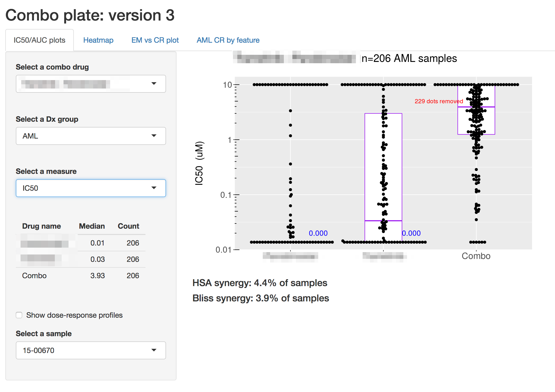The image size is (555, 392).
Task: Click the Combo x-axis label on plot
Action: click(476, 256)
